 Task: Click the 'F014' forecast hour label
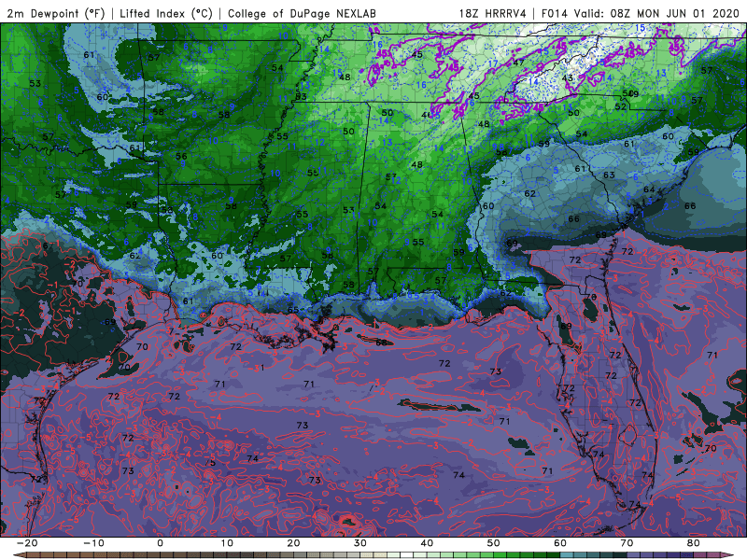tap(555, 13)
